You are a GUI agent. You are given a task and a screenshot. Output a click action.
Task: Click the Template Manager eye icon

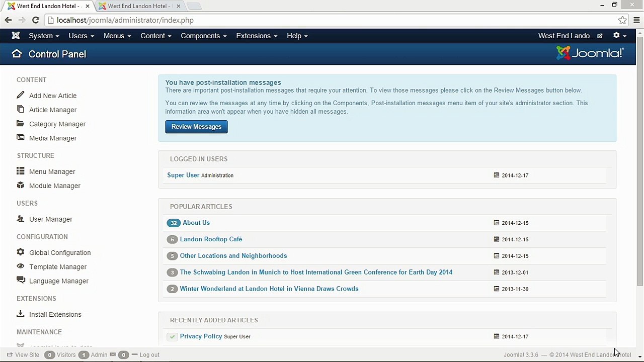(20, 266)
